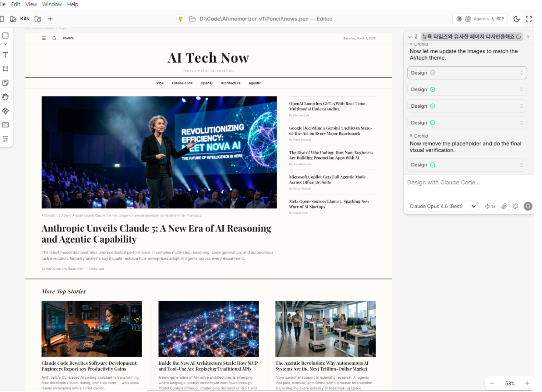This screenshot has width=542, height=392.
Task: Toggle dark mode moon icon
Action: [x=517, y=19]
